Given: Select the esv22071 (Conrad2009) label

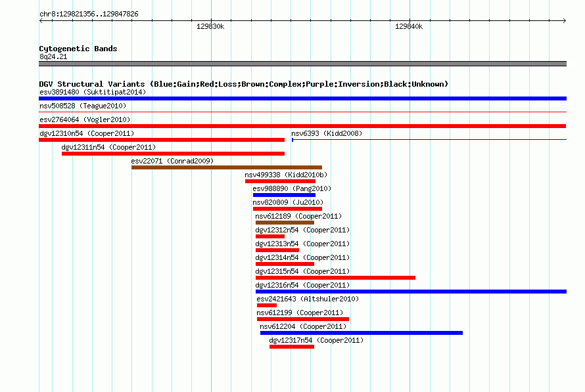Looking at the screenshot, I should point(172,161).
